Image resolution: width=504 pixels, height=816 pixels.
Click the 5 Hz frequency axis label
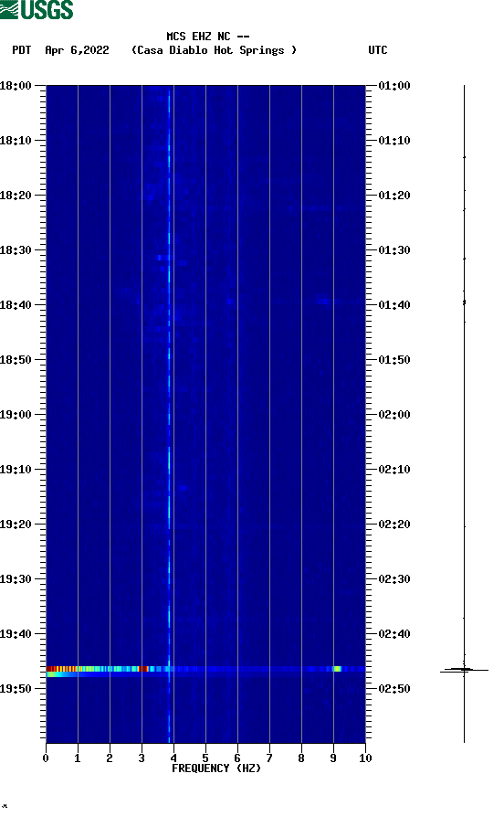[x=205, y=758]
